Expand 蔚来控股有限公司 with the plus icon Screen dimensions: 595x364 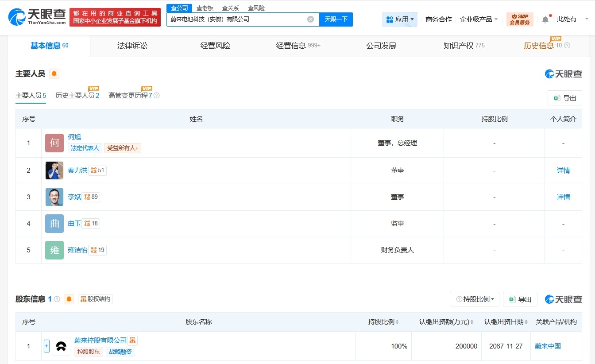point(46,346)
